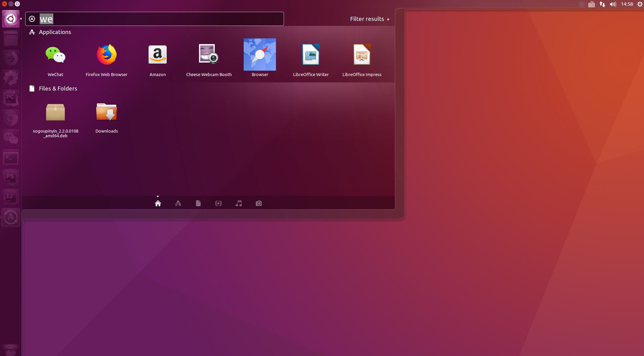Close the Dash with the red button
This screenshot has width=644, height=356.
[x=4, y=4]
